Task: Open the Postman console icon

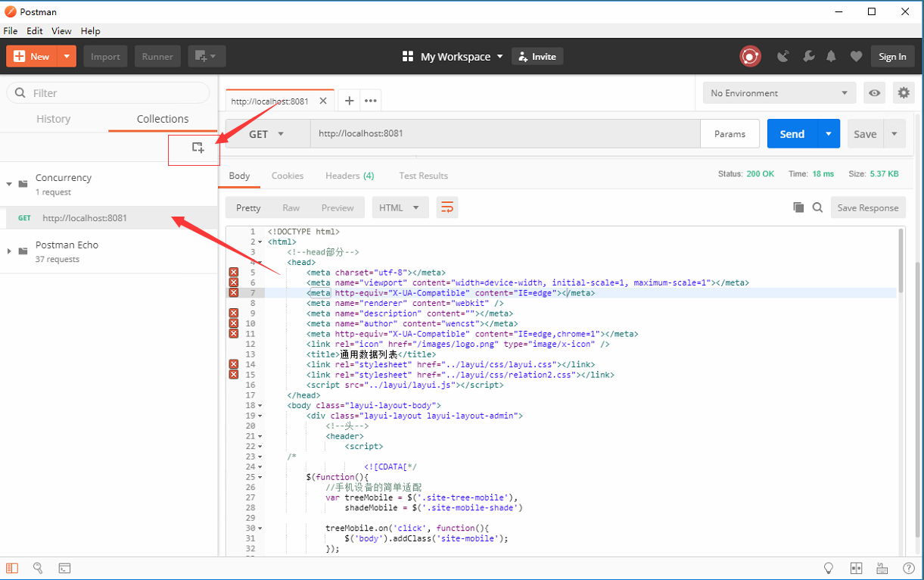Action: pyautogui.click(x=65, y=568)
